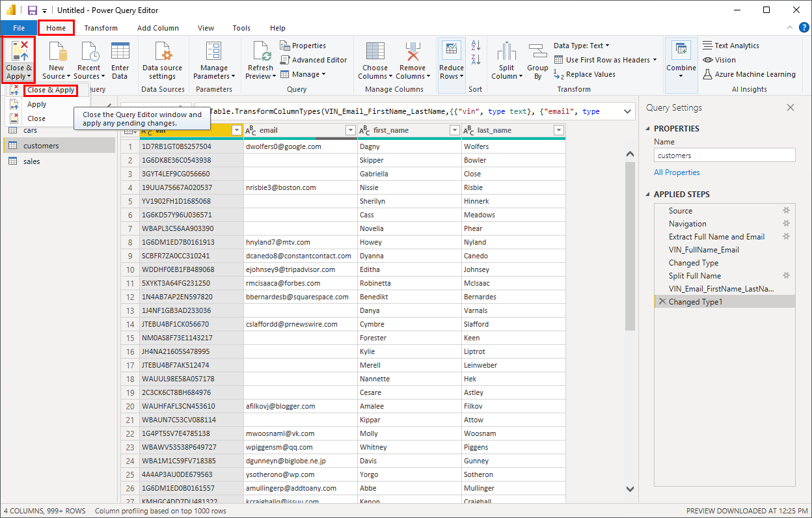The width and height of the screenshot is (812, 518).
Task: Click the Group By icon
Action: point(537,52)
